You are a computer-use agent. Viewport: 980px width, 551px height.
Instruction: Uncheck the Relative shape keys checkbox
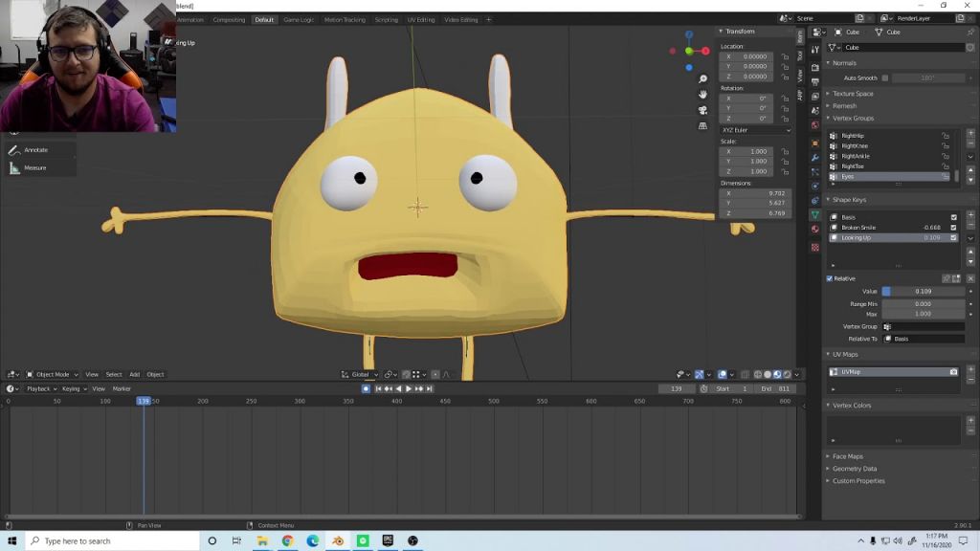pos(830,278)
